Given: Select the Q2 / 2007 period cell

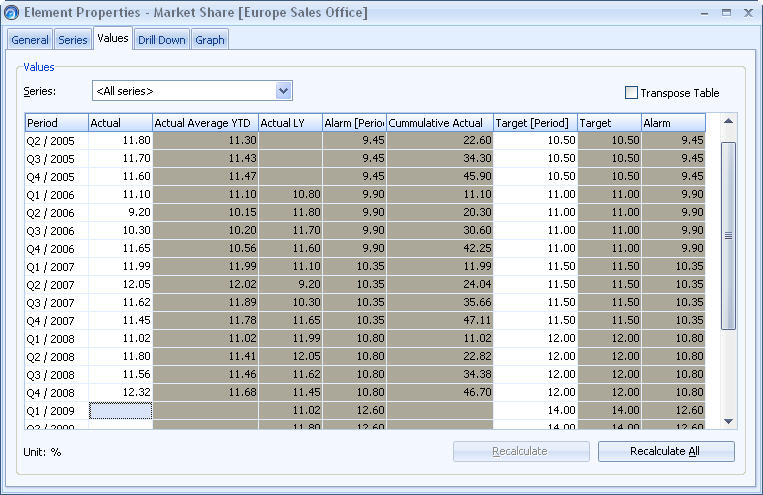Looking at the screenshot, I should 56,285.
